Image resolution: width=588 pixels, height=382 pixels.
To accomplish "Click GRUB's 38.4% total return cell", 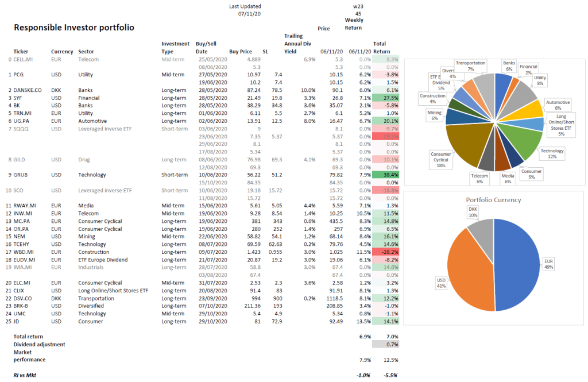I will [385, 175].
